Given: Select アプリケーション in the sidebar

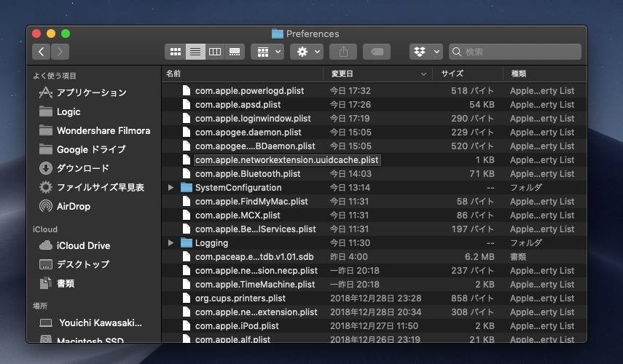Looking at the screenshot, I should (91, 92).
